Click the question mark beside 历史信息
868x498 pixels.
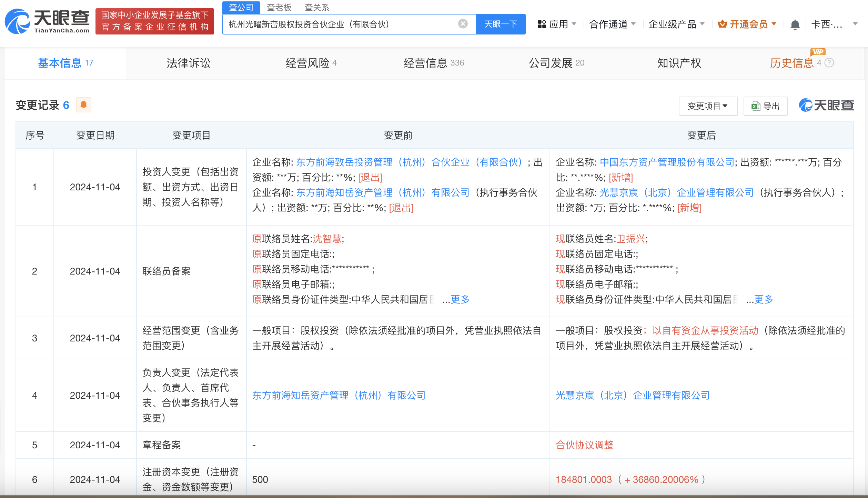click(x=829, y=63)
